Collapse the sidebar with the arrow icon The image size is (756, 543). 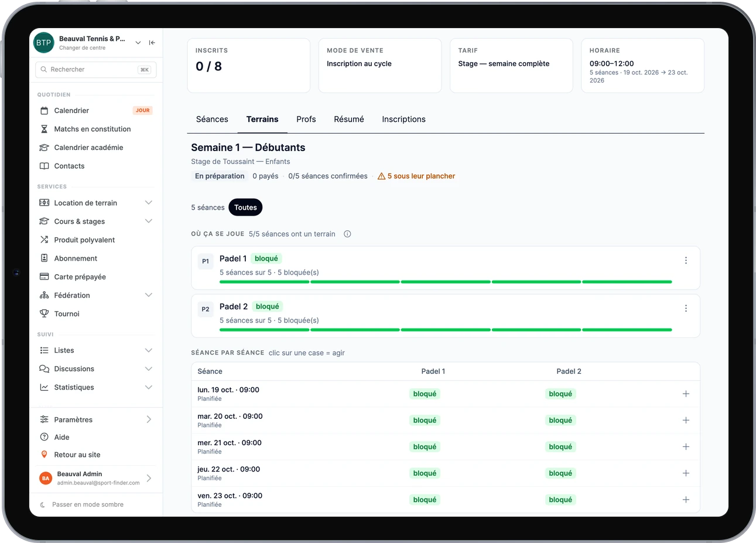[x=152, y=43]
